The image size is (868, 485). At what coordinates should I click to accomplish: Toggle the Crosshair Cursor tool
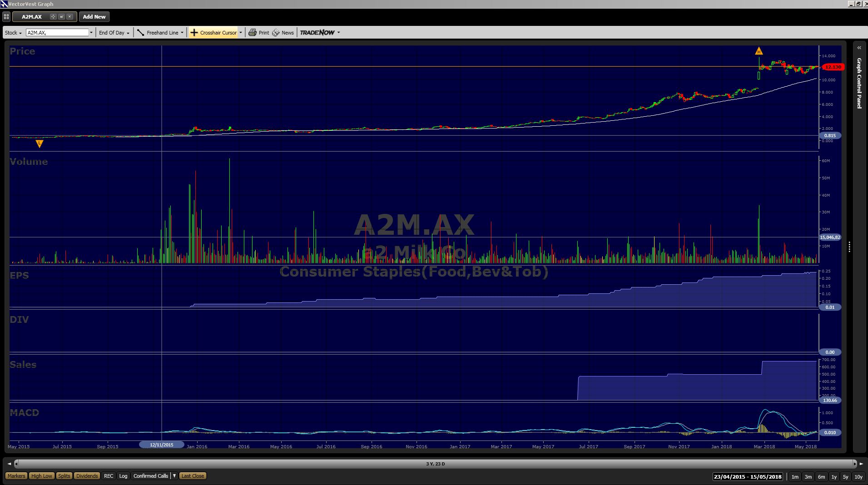pos(213,33)
